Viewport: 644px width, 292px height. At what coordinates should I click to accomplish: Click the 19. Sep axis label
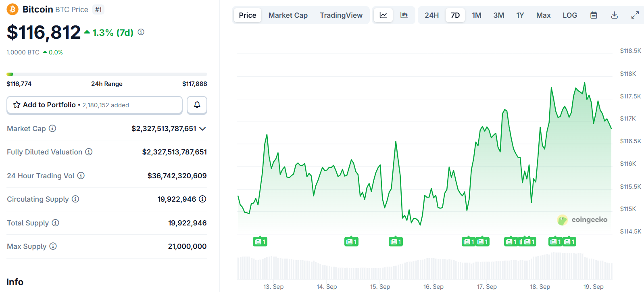594,287
